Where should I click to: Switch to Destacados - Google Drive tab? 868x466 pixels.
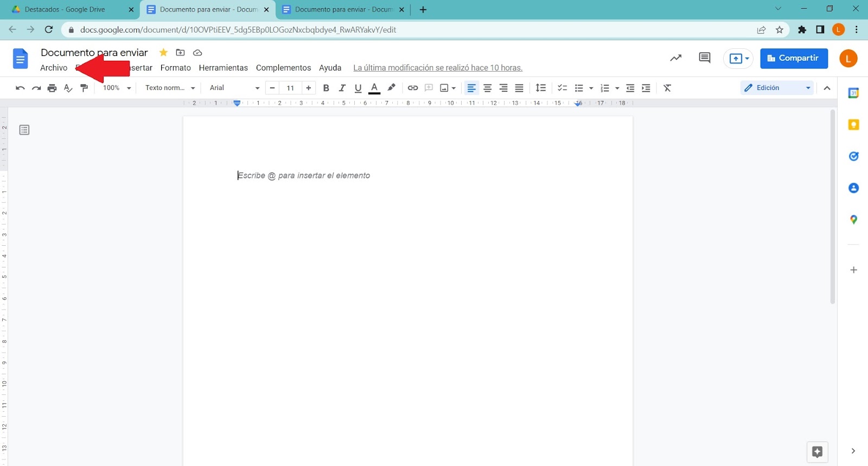click(x=73, y=9)
